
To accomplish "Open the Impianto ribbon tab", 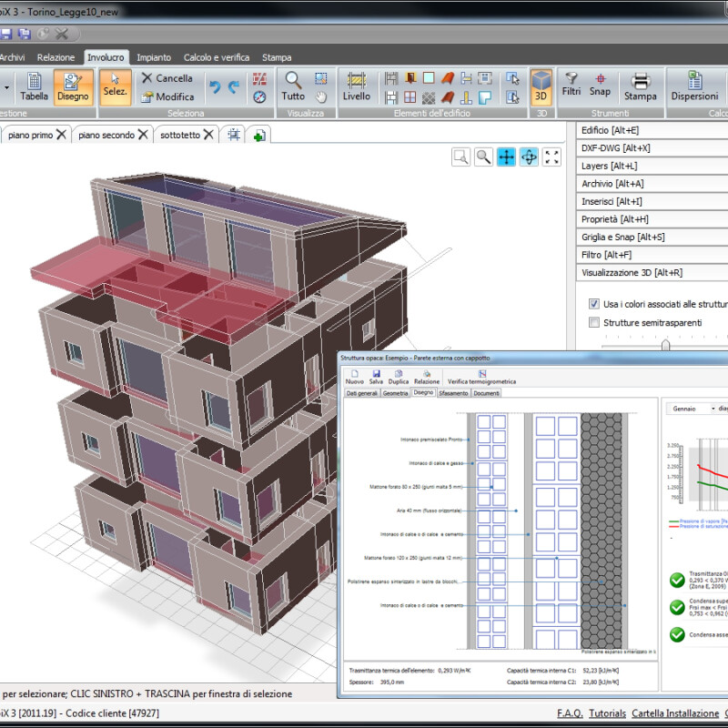I will point(154,56).
